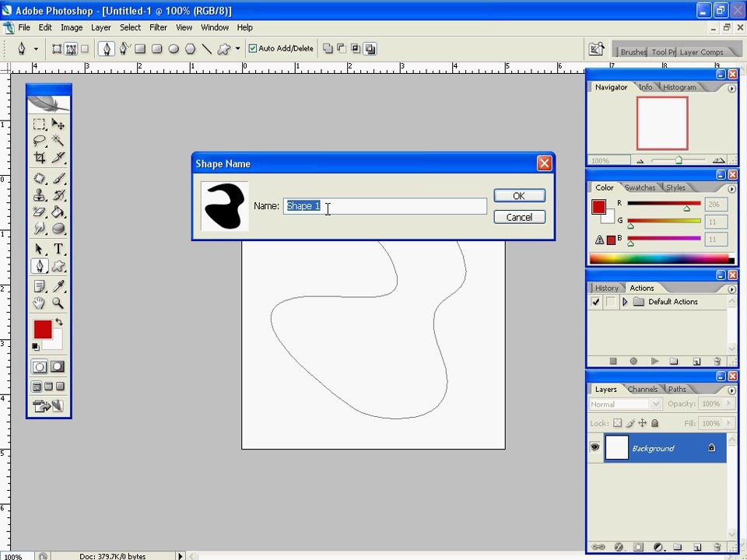The height and width of the screenshot is (560, 747).
Task: Enable Shape Layers mode in options bar
Action: point(57,48)
